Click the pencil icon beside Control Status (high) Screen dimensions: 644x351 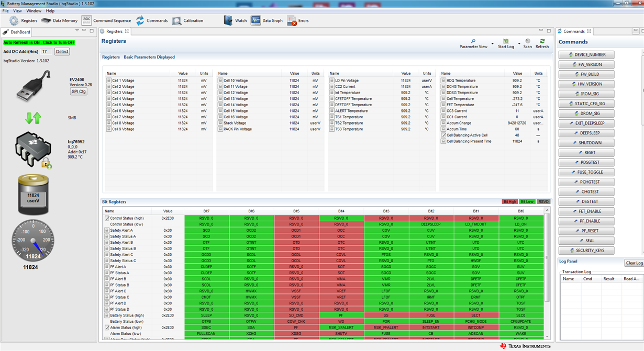click(107, 218)
